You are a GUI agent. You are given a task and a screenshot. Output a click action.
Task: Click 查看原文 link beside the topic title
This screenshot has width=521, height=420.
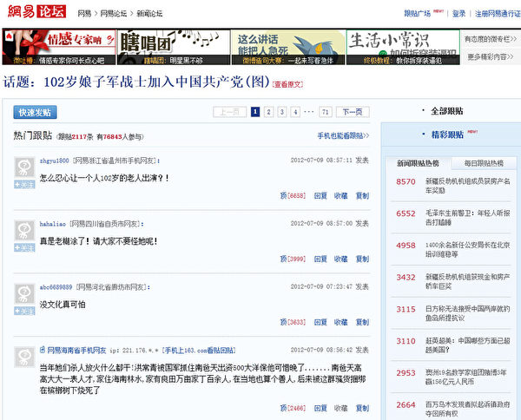(289, 85)
